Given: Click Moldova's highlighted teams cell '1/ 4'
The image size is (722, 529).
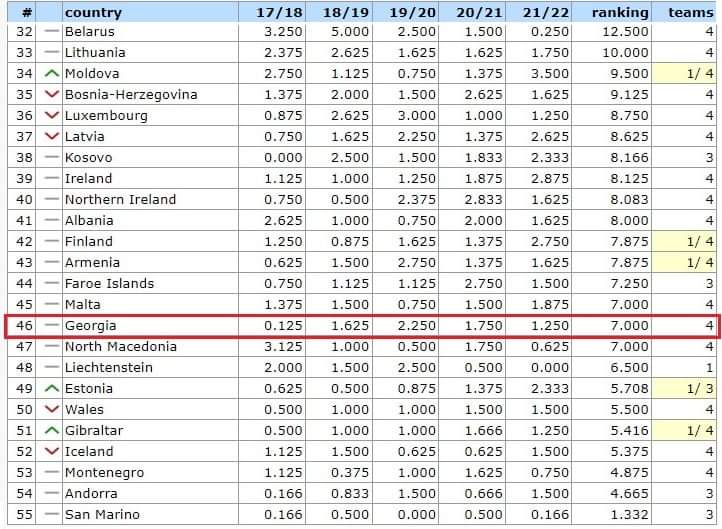Looking at the screenshot, I should pos(683,73).
